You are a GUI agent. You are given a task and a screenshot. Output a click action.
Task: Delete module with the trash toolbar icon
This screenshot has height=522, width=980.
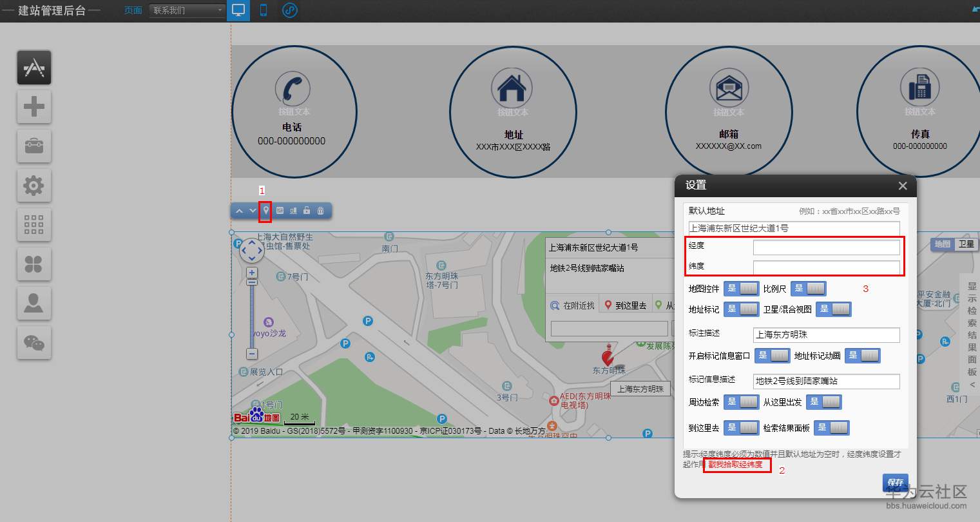click(x=320, y=211)
